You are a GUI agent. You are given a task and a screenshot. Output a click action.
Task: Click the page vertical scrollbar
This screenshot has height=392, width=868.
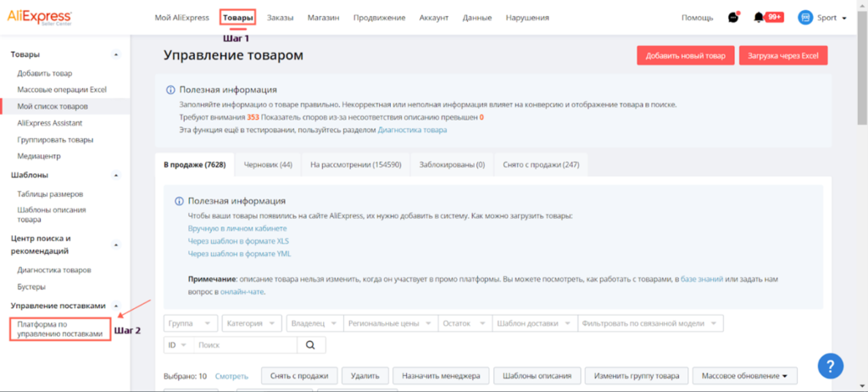862,196
